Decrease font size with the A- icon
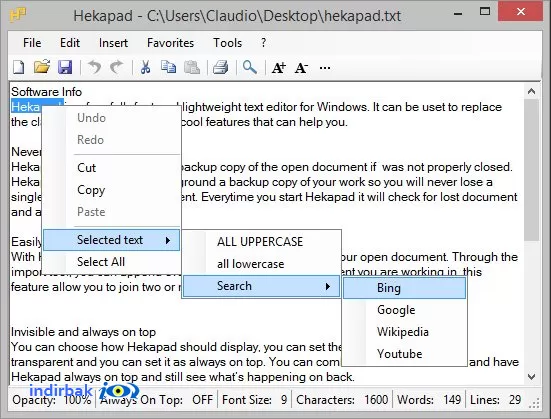The width and height of the screenshot is (551, 419). tap(302, 67)
